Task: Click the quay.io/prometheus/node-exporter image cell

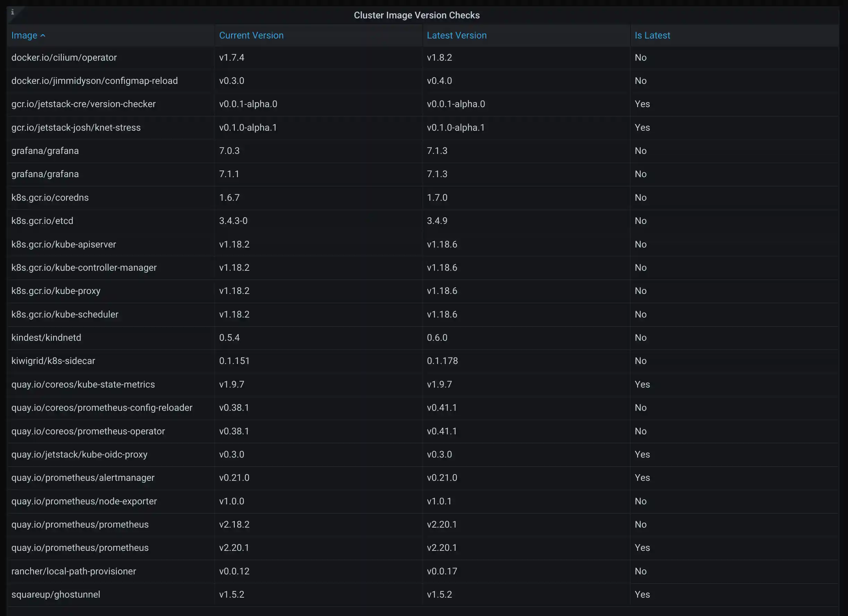Action: [84, 501]
